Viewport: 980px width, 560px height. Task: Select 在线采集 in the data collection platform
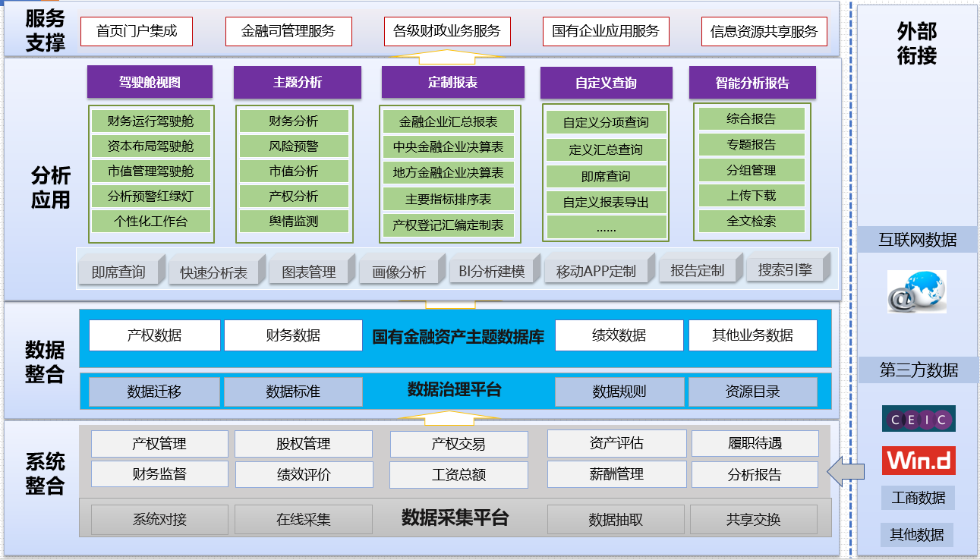point(303,520)
